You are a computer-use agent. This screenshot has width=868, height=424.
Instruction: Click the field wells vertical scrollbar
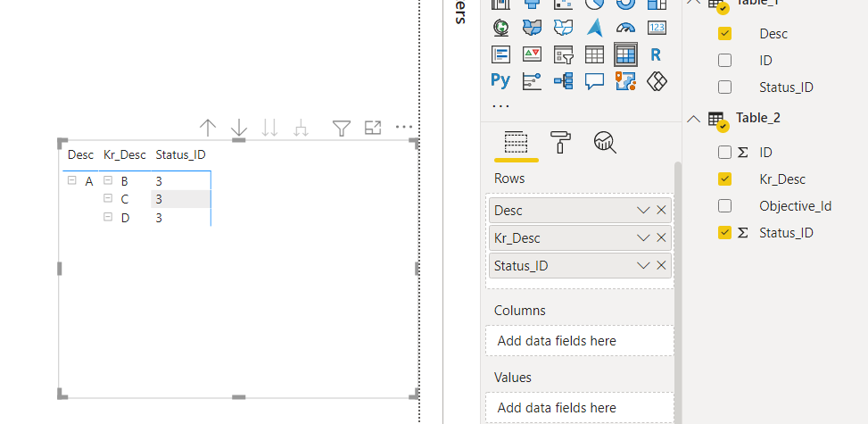pos(678,293)
